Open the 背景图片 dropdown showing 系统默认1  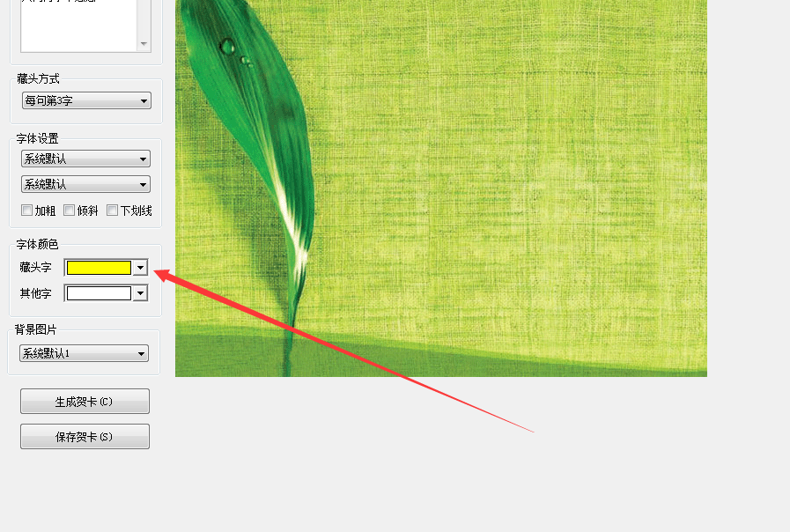[84, 353]
